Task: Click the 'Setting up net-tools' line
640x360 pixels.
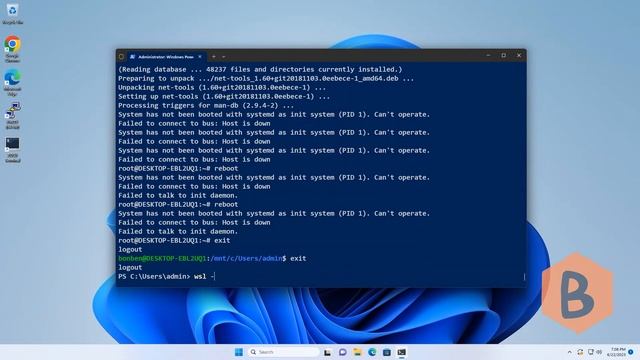Action: coord(224,96)
